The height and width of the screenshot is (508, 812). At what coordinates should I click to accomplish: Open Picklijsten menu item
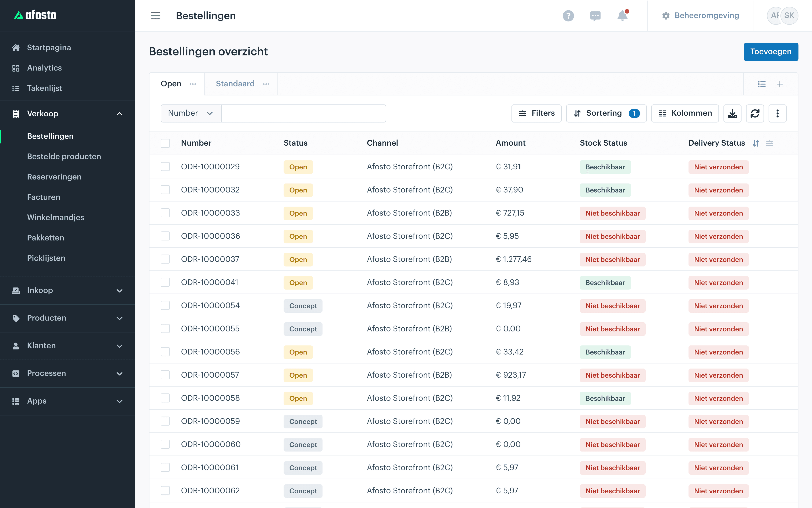click(46, 258)
